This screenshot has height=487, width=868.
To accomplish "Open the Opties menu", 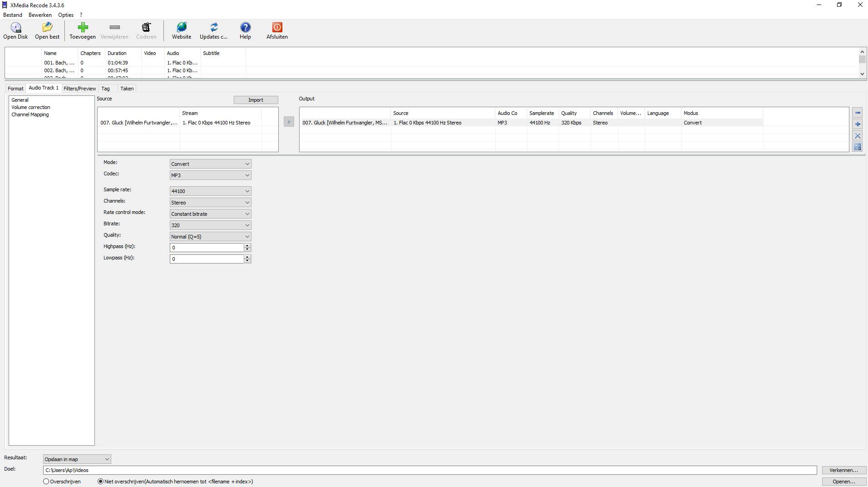I will 66,15.
